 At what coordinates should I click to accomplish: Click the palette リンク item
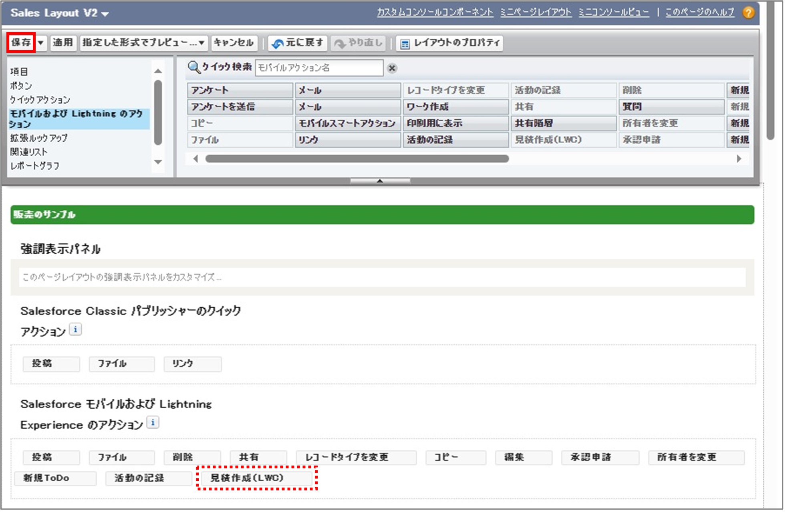click(x=348, y=140)
